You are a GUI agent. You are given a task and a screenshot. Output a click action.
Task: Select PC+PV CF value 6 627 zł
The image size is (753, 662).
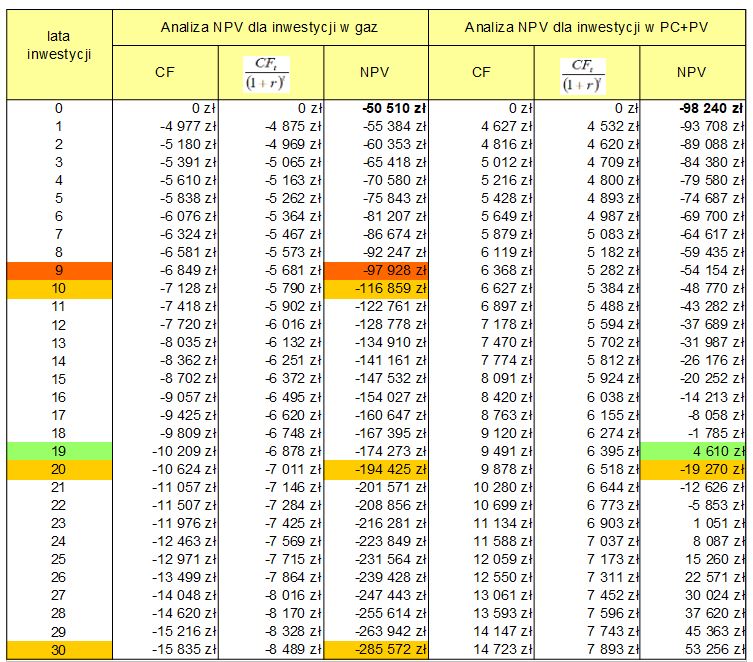(507, 289)
